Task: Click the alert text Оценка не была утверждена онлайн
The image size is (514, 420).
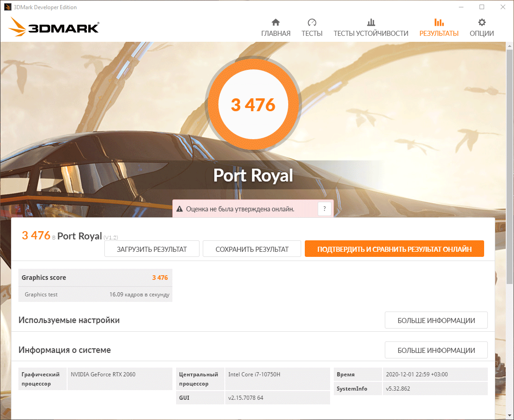Action: pos(240,209)
